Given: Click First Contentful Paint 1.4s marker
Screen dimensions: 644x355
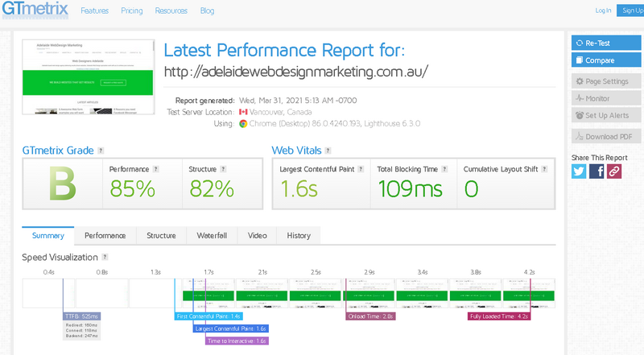Looking at the screenshot, I should click(x=208, y=316).
